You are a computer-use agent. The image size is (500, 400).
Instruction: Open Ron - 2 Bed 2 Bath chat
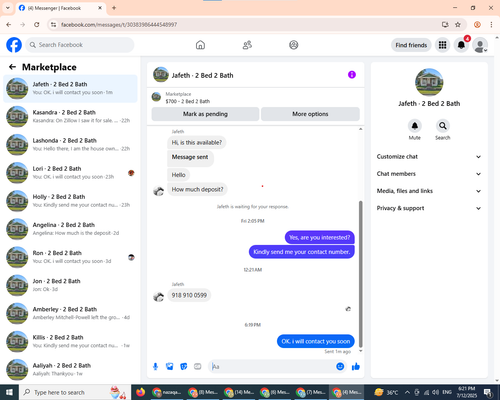(70, 257)
